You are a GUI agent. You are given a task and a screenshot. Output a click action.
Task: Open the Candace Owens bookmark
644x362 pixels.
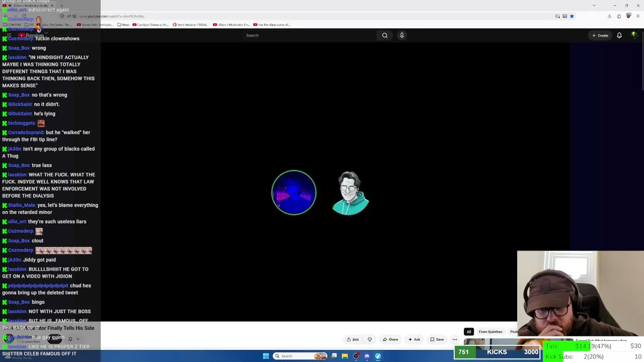[x=151, y=25]
